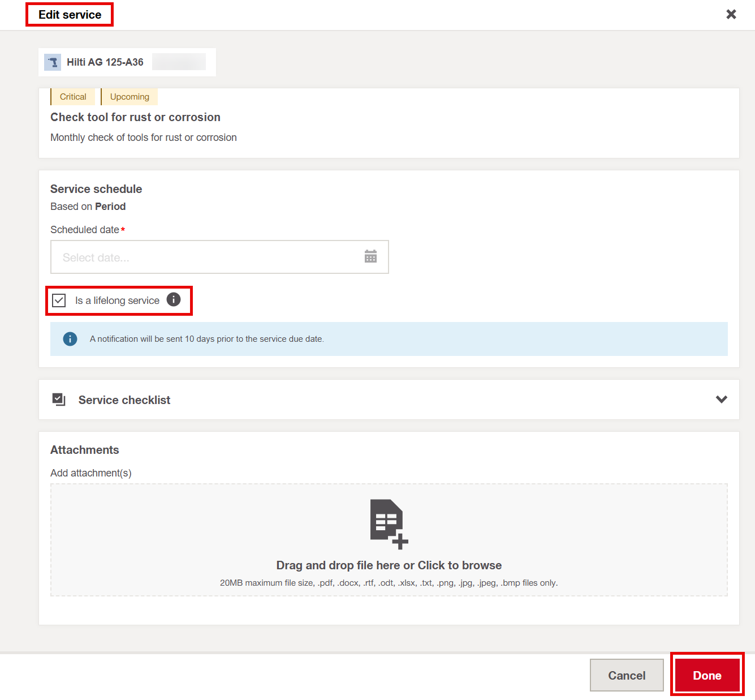Click the Service checklist section title
This screenshot has height=700, width=755.
tap(124, 400)
